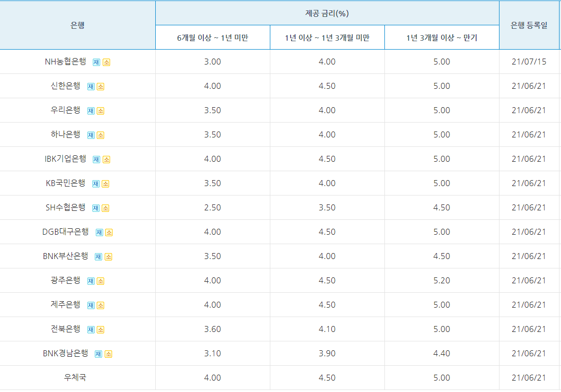
Task: Select the NH농협은행 bank name
Action: point(65,62)
